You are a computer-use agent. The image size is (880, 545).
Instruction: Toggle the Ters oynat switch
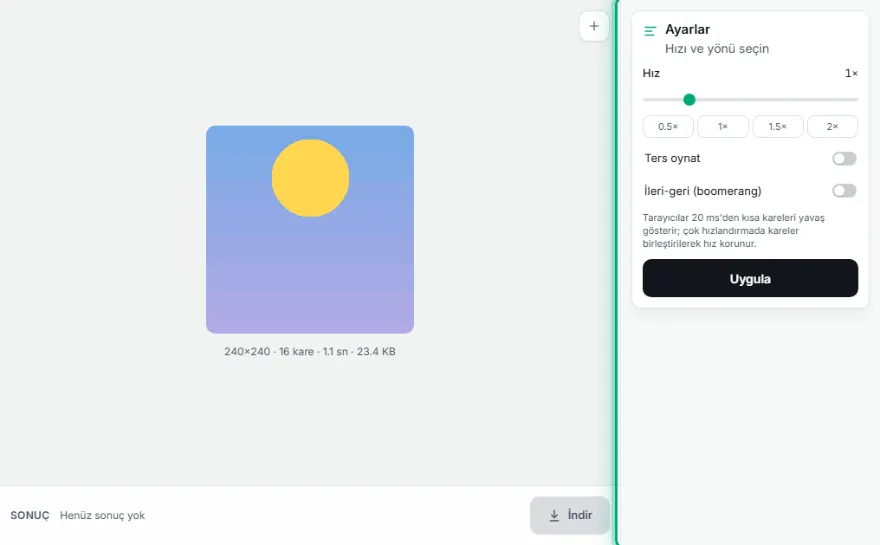click(x=844, y=158)
